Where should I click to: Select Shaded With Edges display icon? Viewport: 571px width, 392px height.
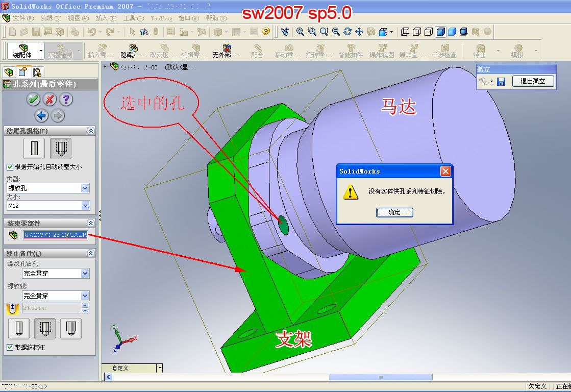(x=441, y=32)
